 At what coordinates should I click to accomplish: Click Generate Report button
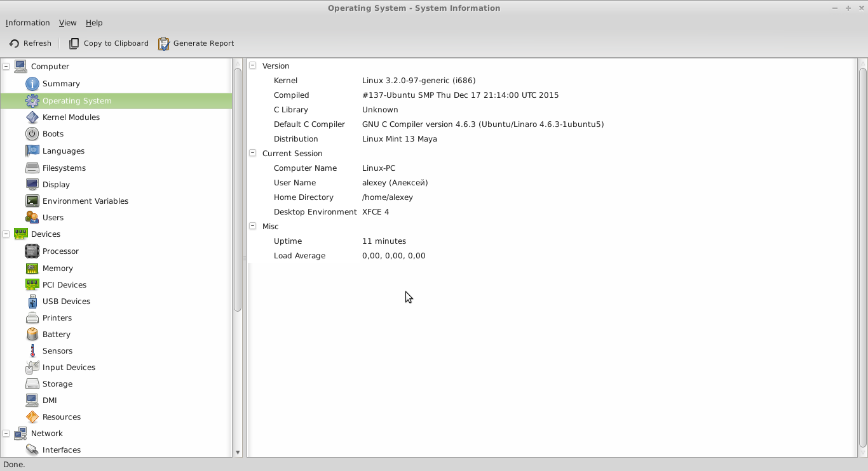[196, 43]
